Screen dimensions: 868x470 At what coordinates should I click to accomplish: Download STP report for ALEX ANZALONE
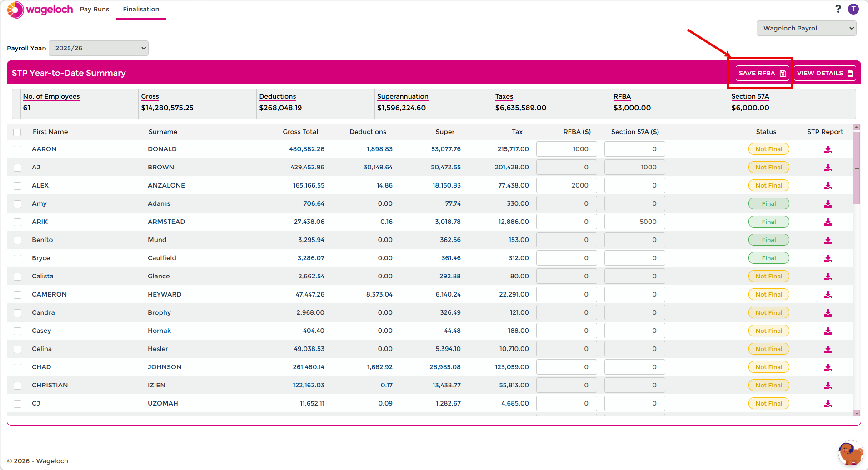pos(828,186)
